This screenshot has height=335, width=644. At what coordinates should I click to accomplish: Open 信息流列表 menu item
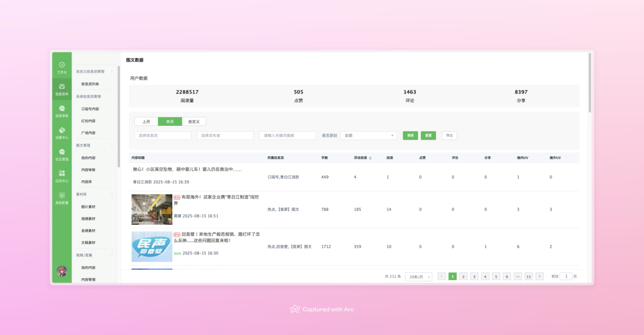90,84
